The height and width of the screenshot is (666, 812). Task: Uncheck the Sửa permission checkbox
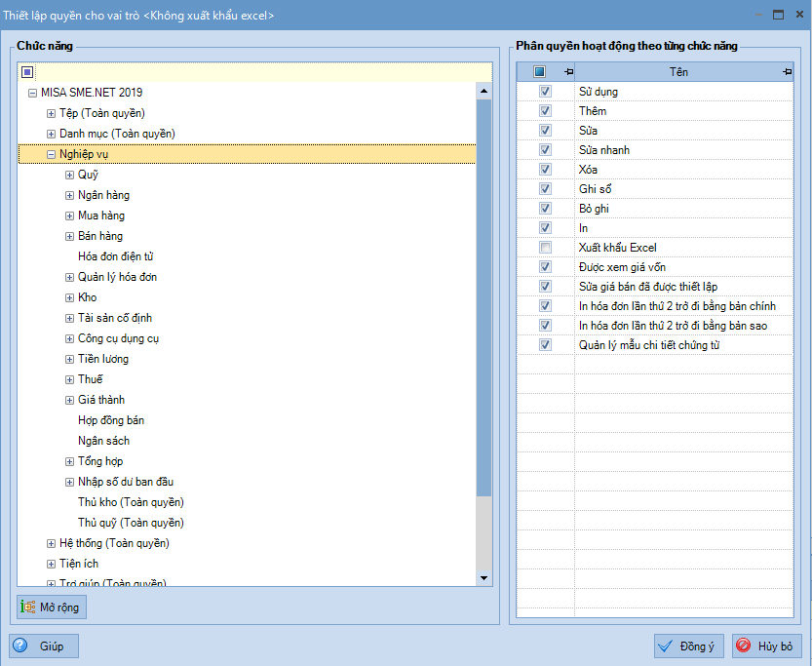(545, 130)
